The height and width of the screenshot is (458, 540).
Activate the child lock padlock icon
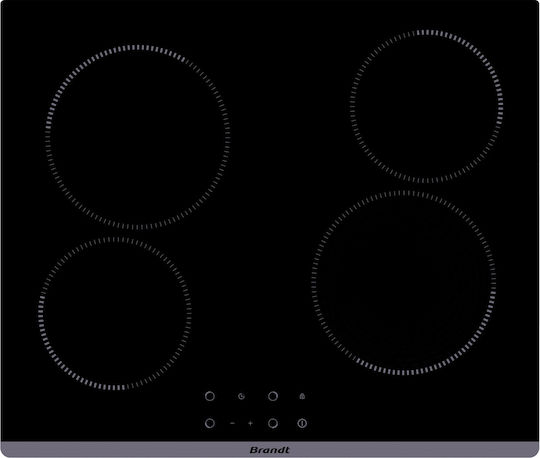302,396
